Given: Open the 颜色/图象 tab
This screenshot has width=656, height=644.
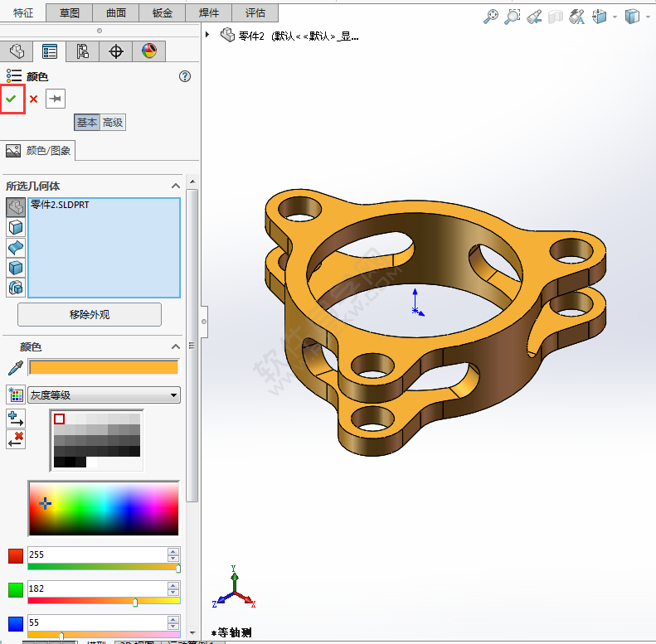Looking at the screenshot, I should [x=38, y=151].
